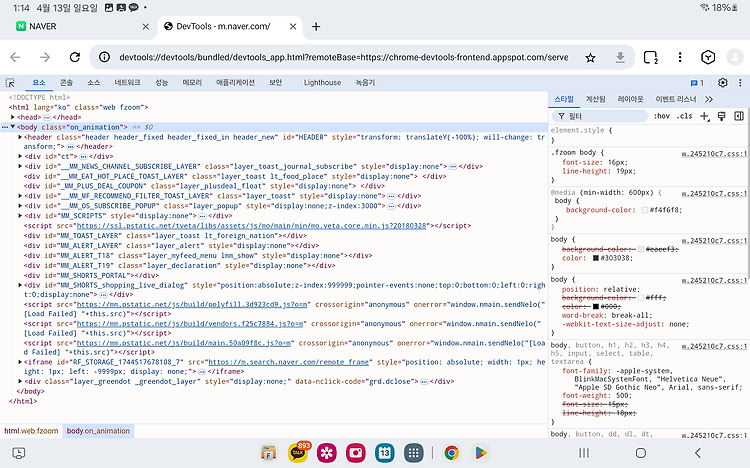
Task: Open the hexagon extension icon
Action: [x=708, y=57]
